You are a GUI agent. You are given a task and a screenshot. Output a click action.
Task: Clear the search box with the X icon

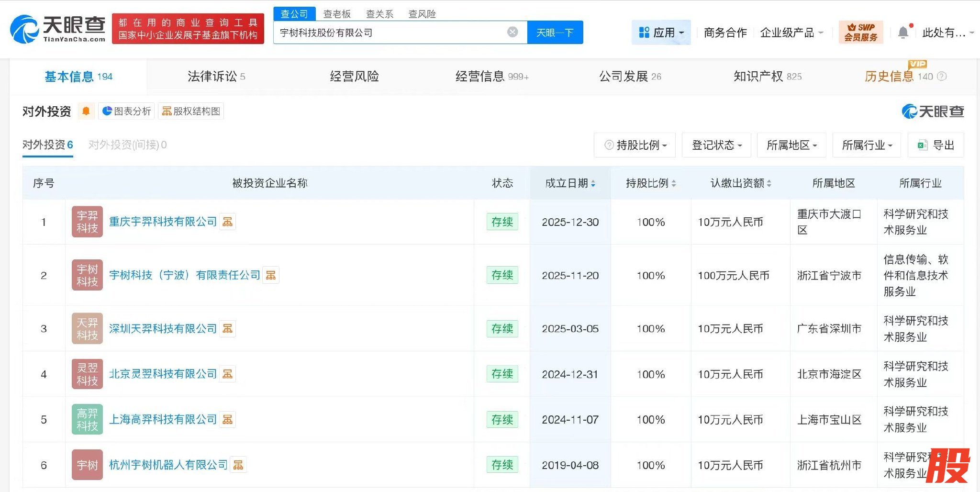tap(512, 32)
